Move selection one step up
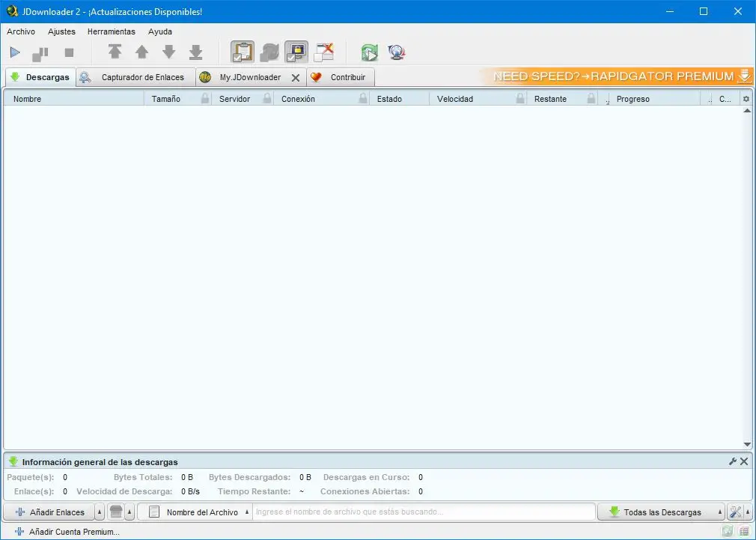Viewport: 756px width, 540px height. (x=141, y=52)
